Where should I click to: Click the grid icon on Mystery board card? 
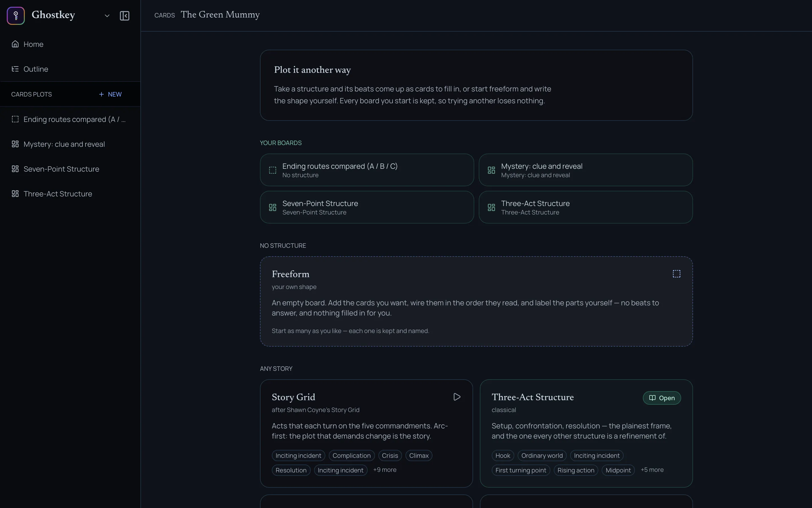tap(491, 170)
